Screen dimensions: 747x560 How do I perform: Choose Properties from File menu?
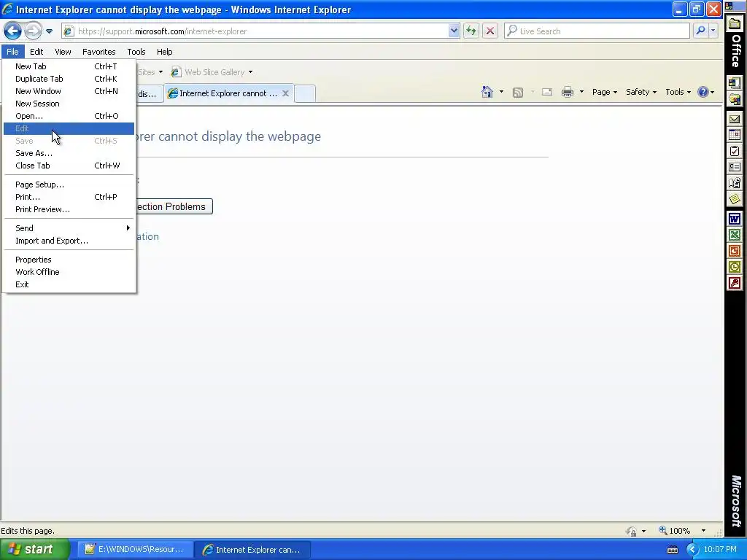click(69, 260)
